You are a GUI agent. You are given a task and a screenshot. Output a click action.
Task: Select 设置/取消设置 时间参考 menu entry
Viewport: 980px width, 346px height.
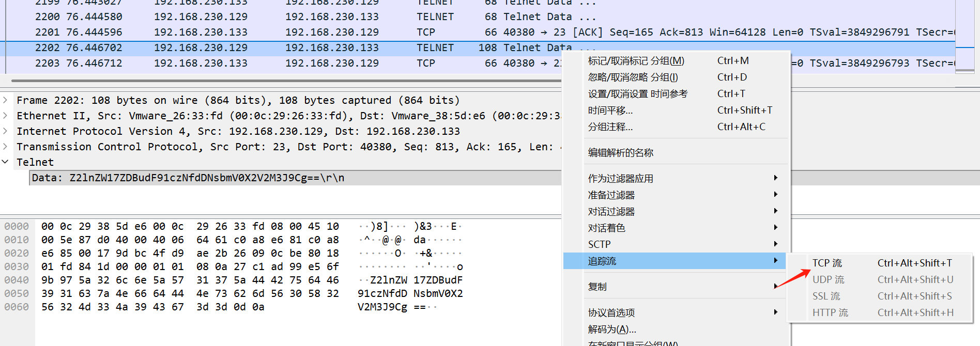tap(677, 93)
